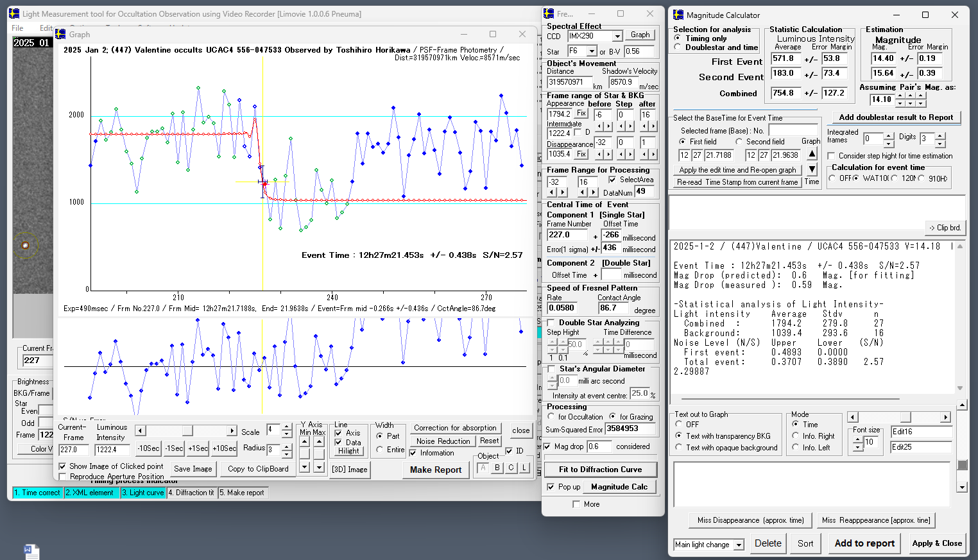Switch to the 4. Diffraction fit tab
The image size is (978, 560).
click(191, 493)
